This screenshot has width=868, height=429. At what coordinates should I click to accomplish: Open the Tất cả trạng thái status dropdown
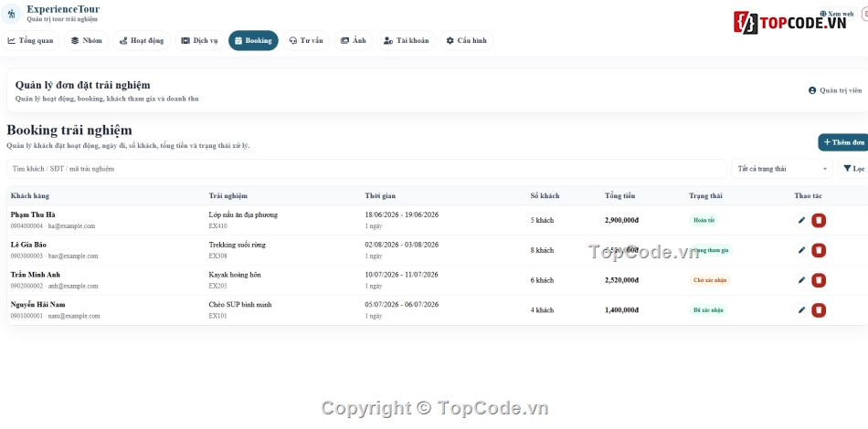pos(781,169)
